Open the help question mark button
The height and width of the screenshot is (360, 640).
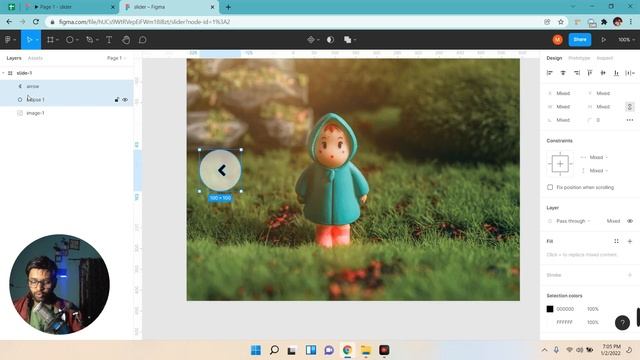[x=622, y=323]
